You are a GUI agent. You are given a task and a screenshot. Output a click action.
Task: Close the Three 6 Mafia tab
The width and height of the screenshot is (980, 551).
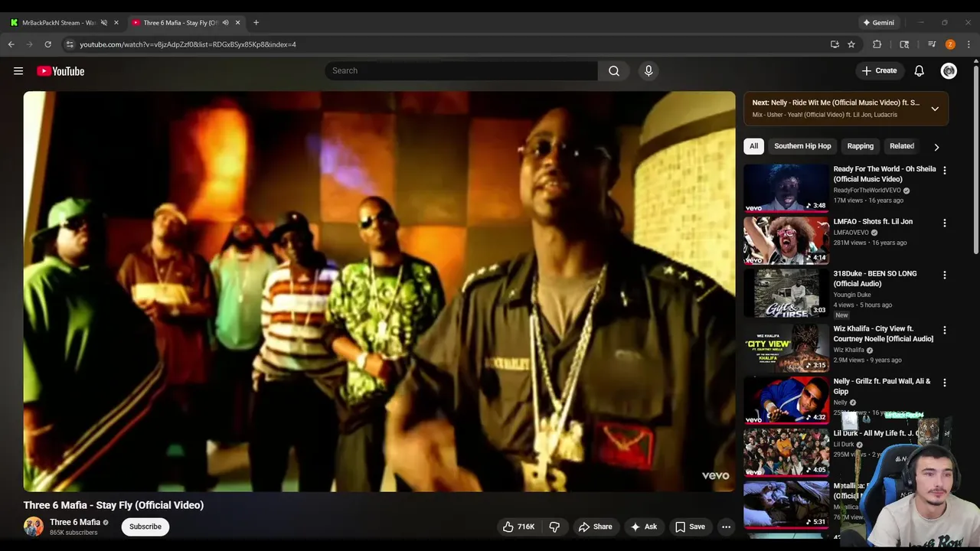point(237,22)
